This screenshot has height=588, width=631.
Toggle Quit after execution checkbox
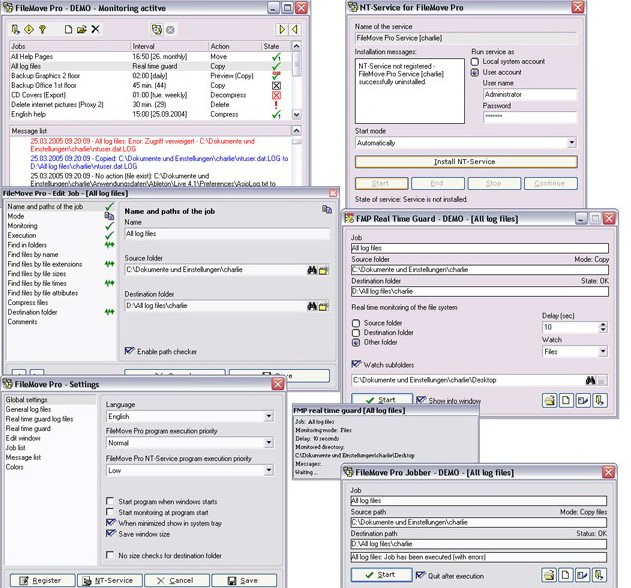coord(420,576)
